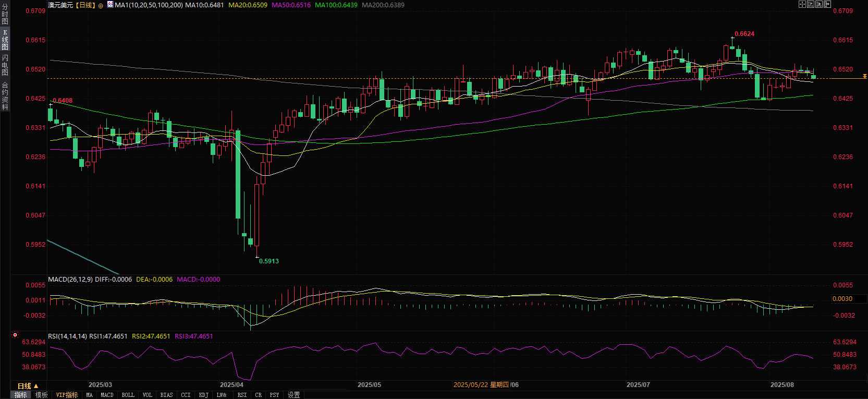
Task: Click the RSI3:47.4651 value
Action: pos(194,336)
